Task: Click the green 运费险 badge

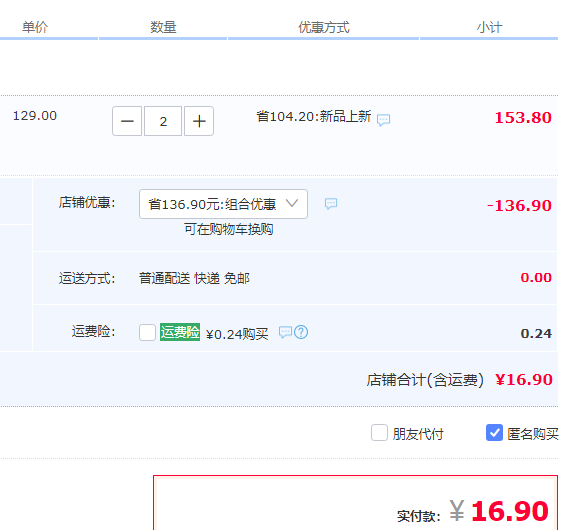Action: tap(180, 332)
